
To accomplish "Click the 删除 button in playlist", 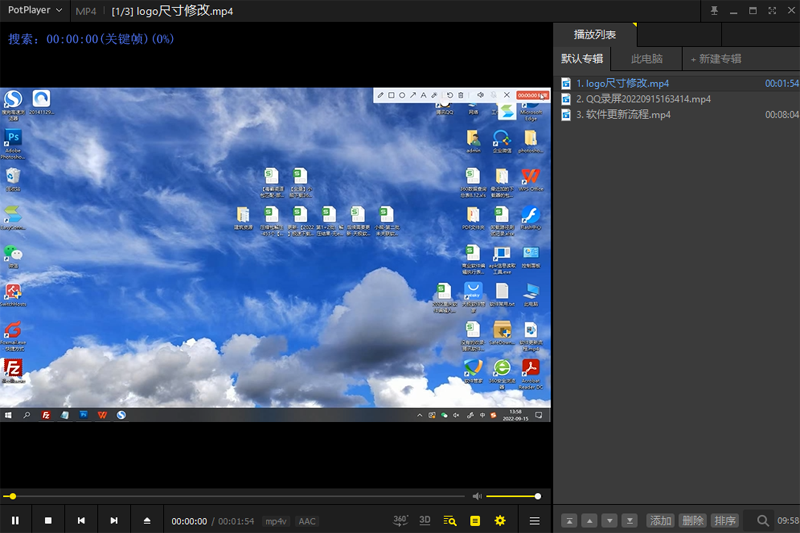I will 692,520.
